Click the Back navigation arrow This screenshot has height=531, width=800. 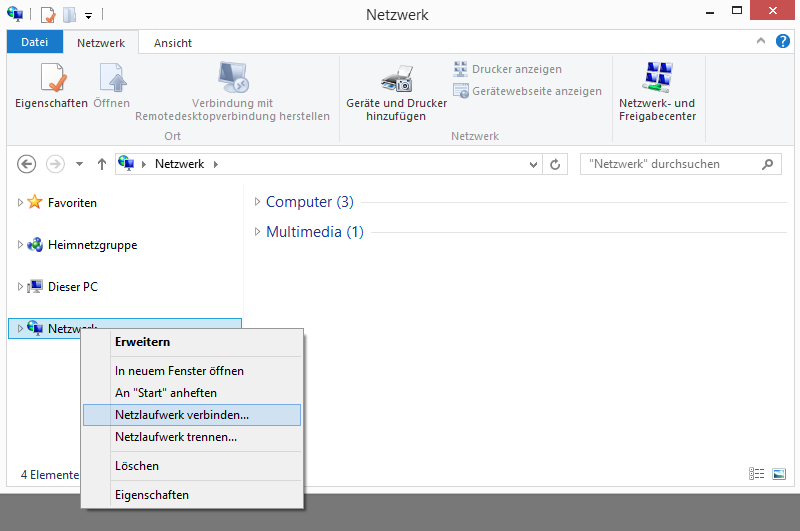(27, 164)
